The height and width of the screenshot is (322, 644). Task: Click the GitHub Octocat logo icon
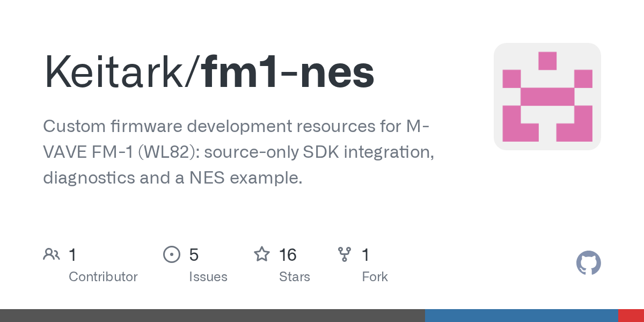coord(588,263)
